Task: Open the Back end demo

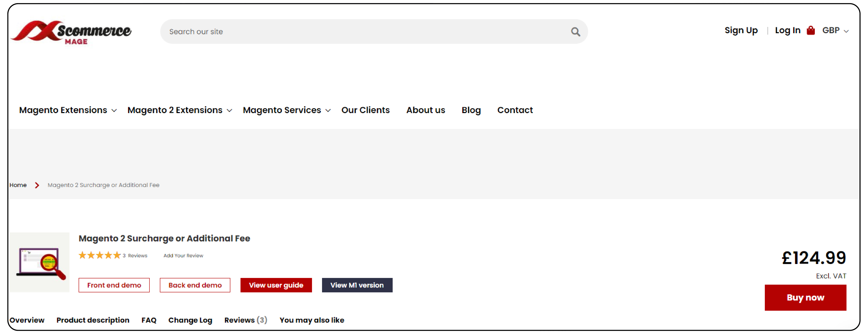Action: pyautogui.click(x=195, y=285)
